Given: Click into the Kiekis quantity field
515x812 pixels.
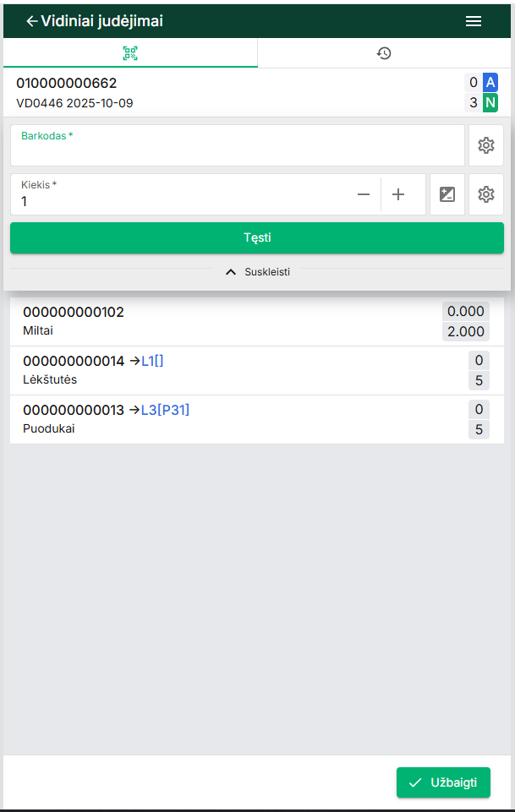Looking at the screenshot, I should tap(178, 200).
